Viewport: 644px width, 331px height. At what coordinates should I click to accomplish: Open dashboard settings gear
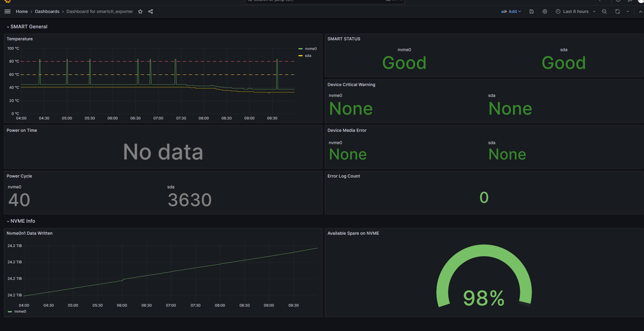click(545, 11)
